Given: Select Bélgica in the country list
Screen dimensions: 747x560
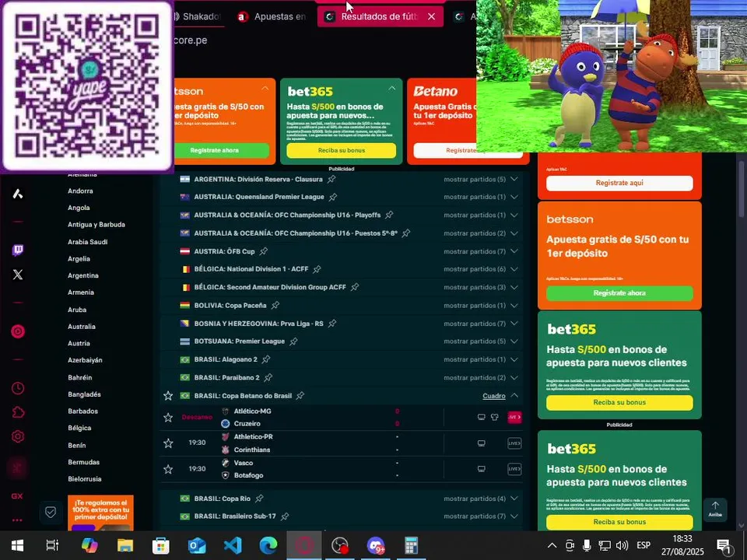Looking at the screenshot, I should [79, 428].
